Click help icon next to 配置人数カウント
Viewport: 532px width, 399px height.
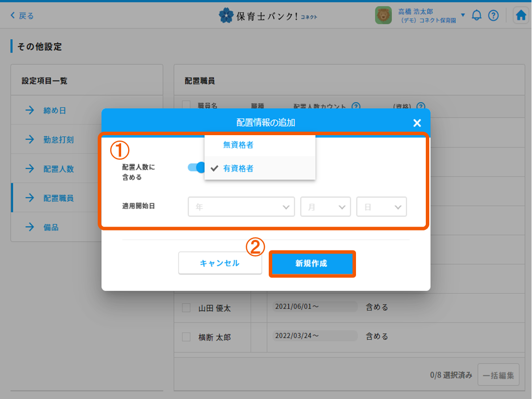(x=355, y=106)
